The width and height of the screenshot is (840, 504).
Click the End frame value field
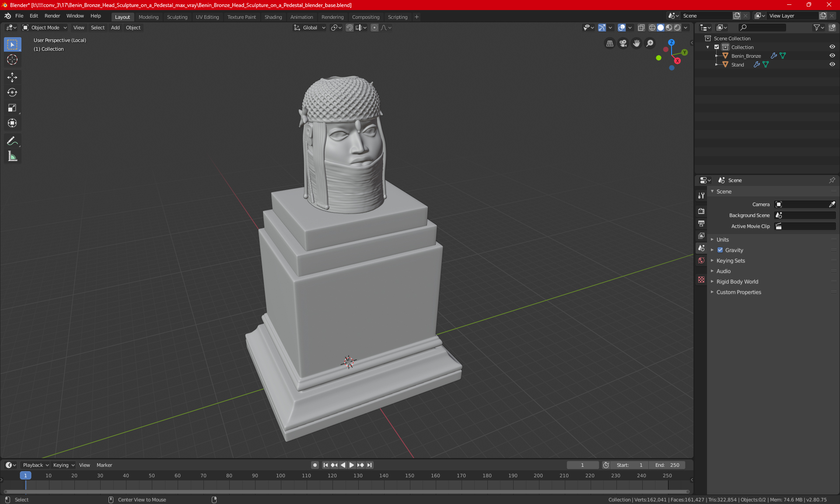(x=667, y=465)
